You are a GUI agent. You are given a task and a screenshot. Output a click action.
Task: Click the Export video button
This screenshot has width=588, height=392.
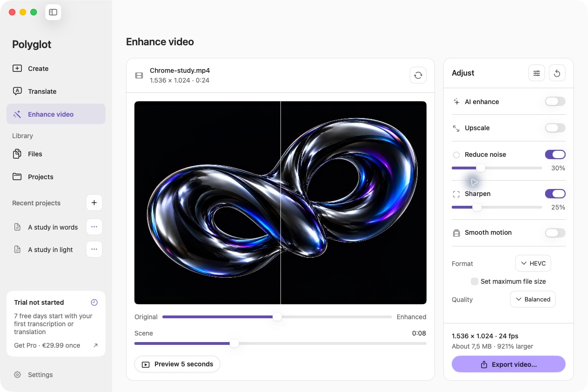pyautogui.click(x=509, y=364)
